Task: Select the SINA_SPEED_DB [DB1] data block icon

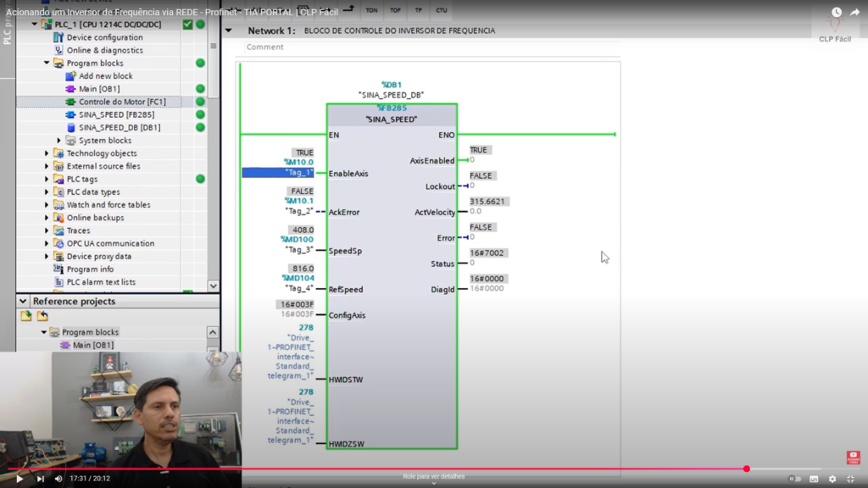Action: click(x=70, y=127)
